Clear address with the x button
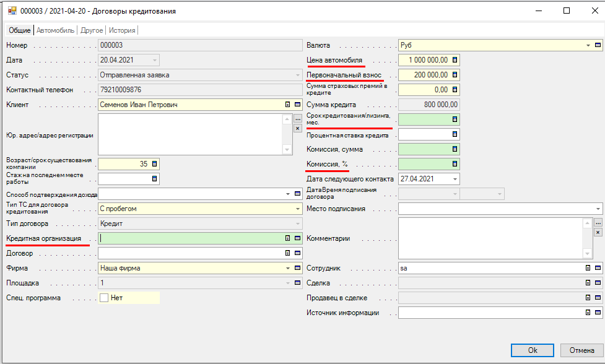Image resolution: width=605 pixels, height=364 pixels. [297, 128]
